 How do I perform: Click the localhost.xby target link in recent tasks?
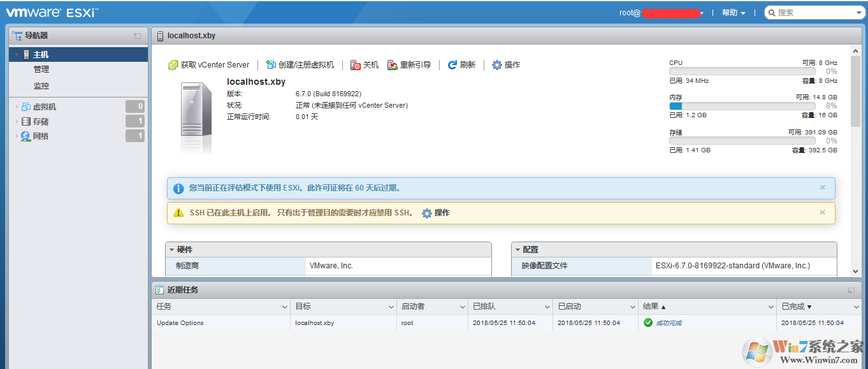pyautogui.click(x=314, y=322)
